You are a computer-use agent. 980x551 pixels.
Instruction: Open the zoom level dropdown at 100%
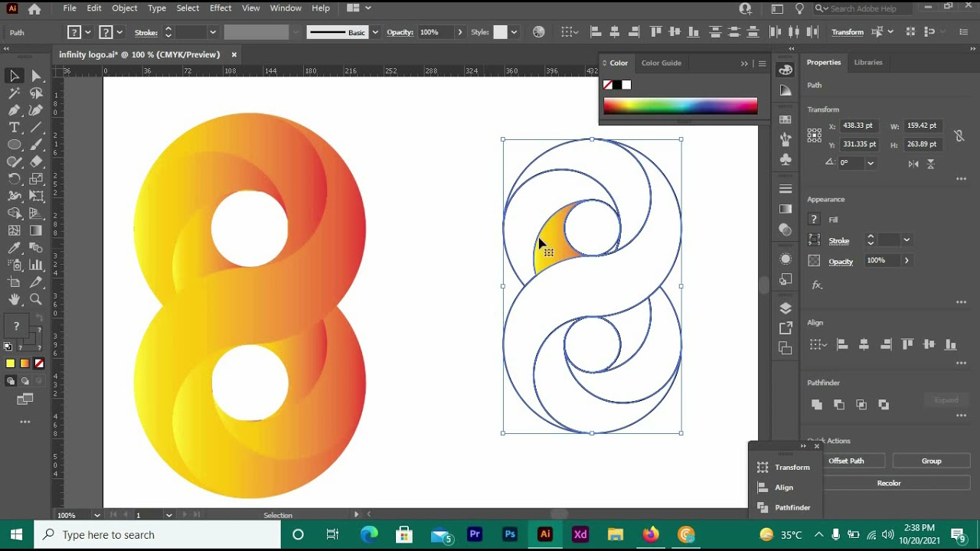(x=96, y=515)
